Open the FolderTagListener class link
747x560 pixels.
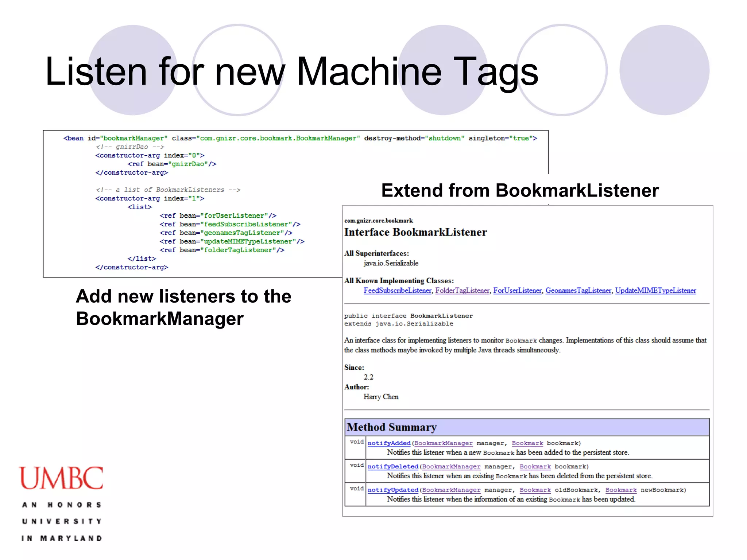click(462, 291)
